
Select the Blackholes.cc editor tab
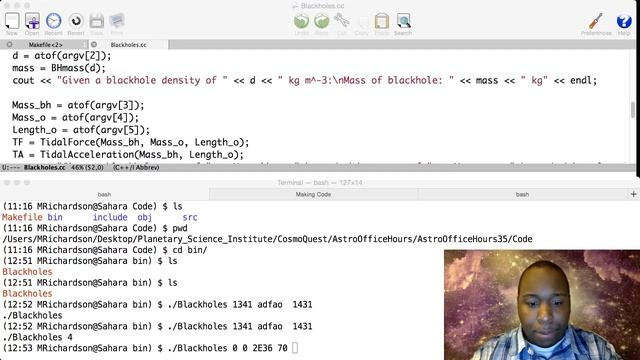pos(128,44)
